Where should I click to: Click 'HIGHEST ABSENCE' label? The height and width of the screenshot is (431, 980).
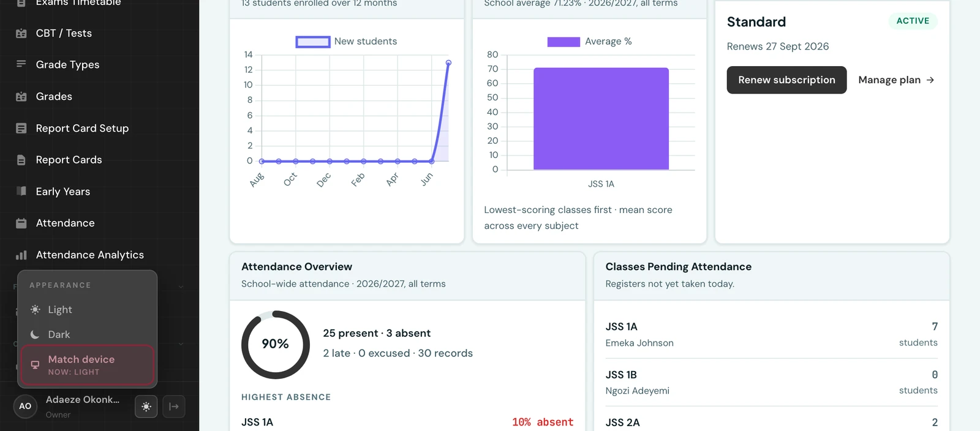coord(286,397)
